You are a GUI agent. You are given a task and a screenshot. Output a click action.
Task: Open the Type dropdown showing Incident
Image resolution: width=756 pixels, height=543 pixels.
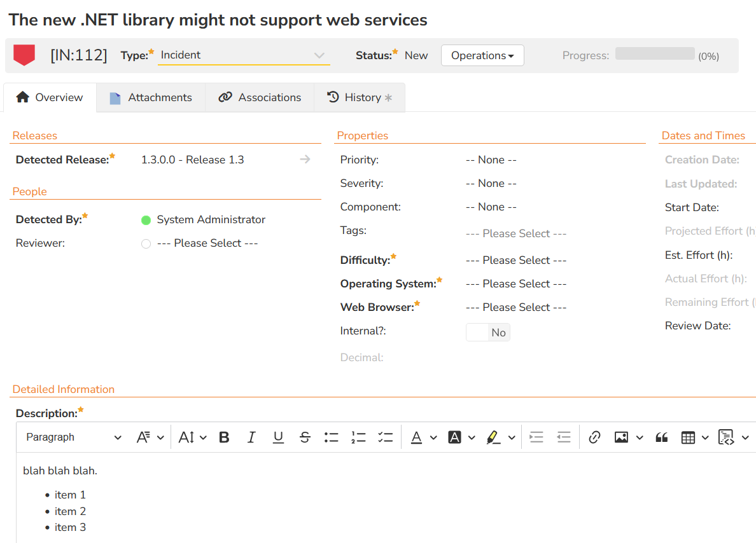(244, 55)
